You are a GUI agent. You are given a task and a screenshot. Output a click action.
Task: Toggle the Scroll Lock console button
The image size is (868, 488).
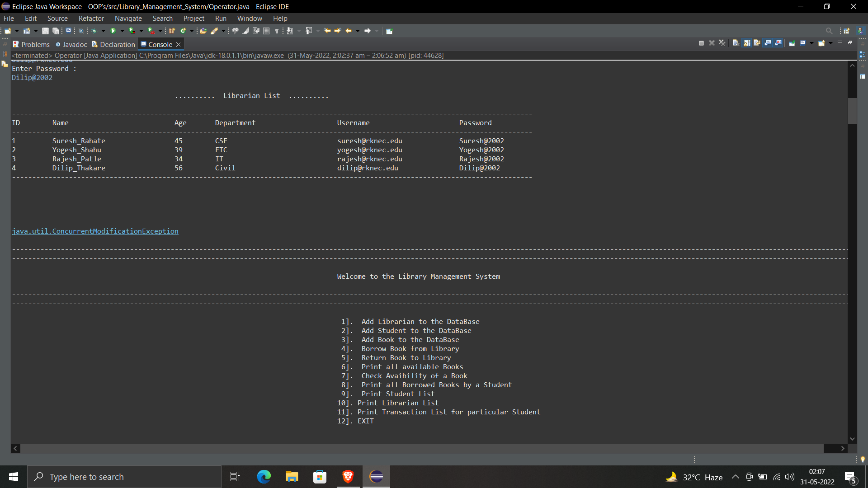point(746,43)
